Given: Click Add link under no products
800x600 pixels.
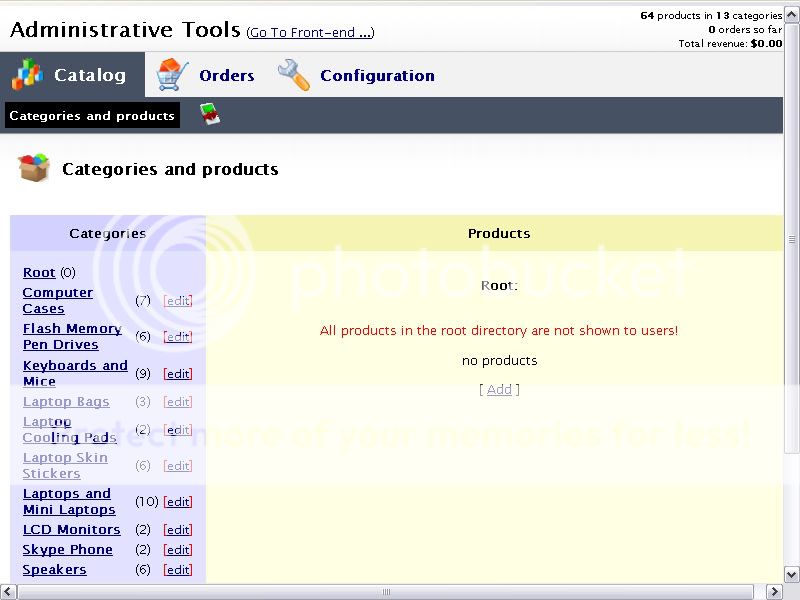Looking at the screenshot, I should pyautogui.click(x=499, y=389).
